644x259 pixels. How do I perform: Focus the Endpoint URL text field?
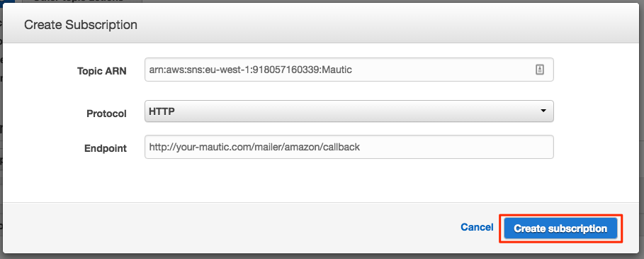point(349,147)
